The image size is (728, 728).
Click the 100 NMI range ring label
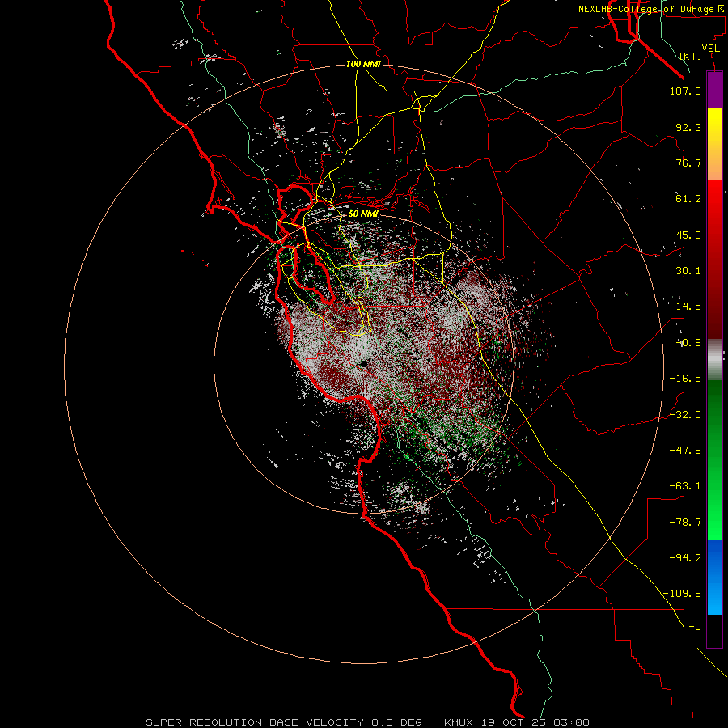coord(363,64)
